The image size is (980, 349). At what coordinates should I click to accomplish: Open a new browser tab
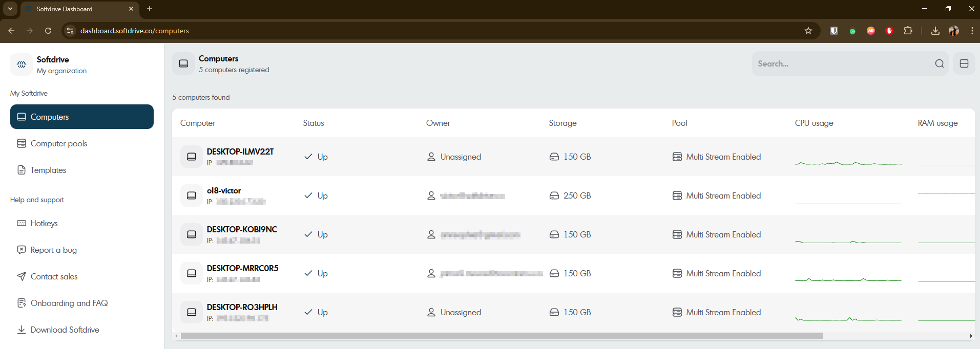click(150, 9)
